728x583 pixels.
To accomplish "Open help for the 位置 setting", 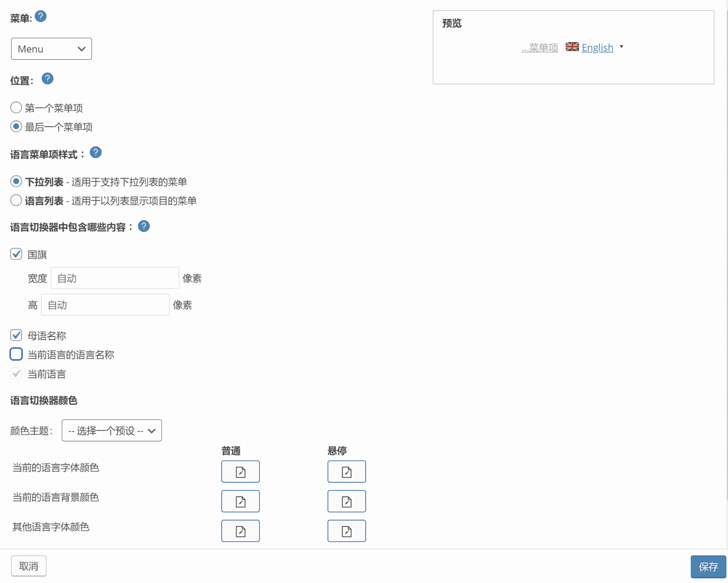I will pyautogui.click(x=47, y=78).
